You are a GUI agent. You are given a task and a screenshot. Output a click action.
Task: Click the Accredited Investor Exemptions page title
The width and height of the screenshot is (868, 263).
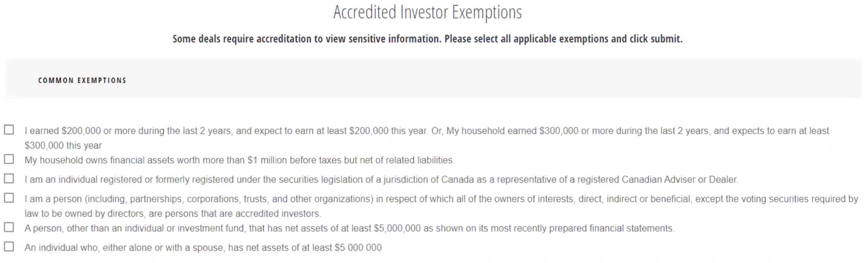tap(427, 12)
